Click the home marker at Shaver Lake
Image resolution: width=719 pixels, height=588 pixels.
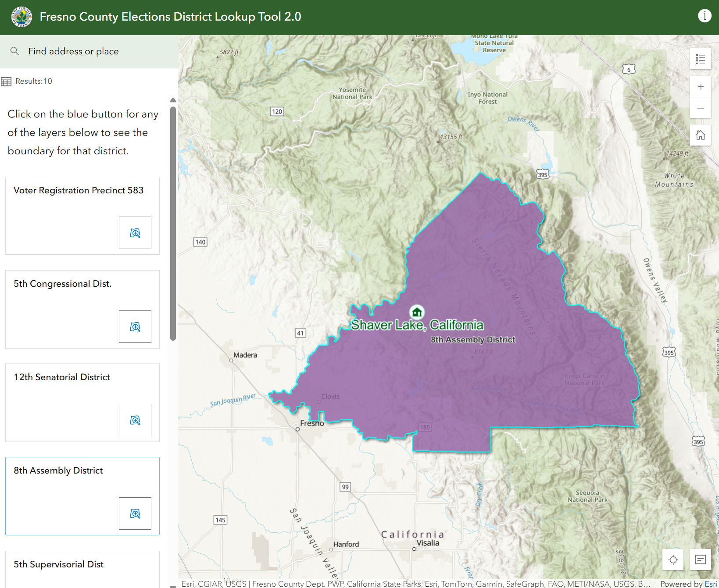(417, 312)
